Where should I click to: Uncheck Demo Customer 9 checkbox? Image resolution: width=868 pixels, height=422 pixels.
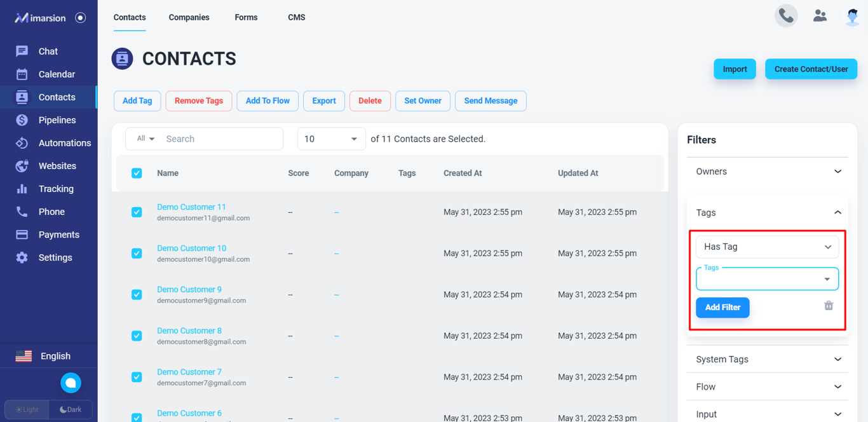(137, 295)
